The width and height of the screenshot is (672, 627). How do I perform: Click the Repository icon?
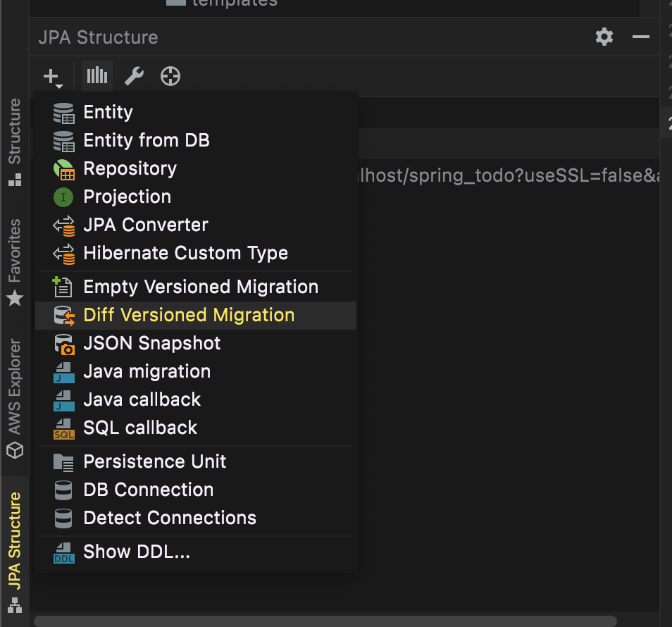coord(64,170)
